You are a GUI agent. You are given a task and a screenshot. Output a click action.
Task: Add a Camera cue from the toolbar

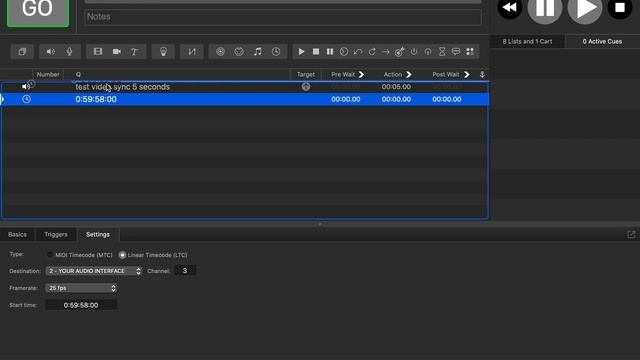117,52
